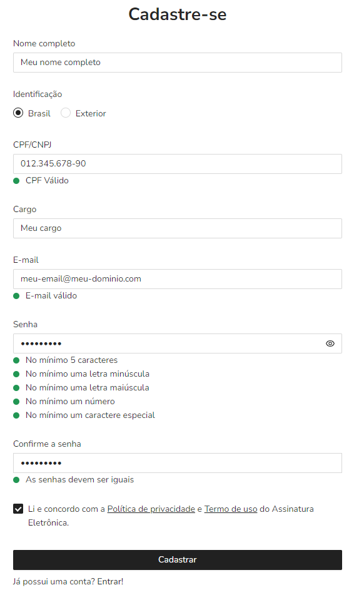
Task: Focus the Nome completo input field
Action: coord(178,63)
